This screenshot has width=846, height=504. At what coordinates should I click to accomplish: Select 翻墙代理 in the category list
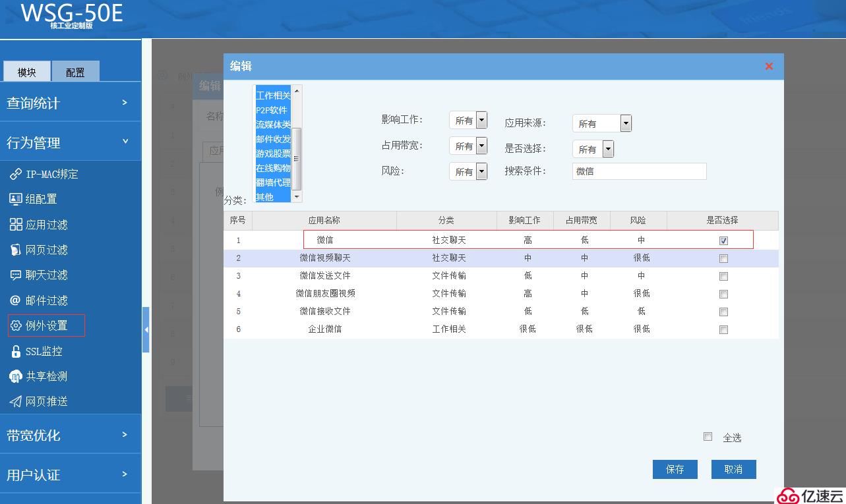pos(273,182)
